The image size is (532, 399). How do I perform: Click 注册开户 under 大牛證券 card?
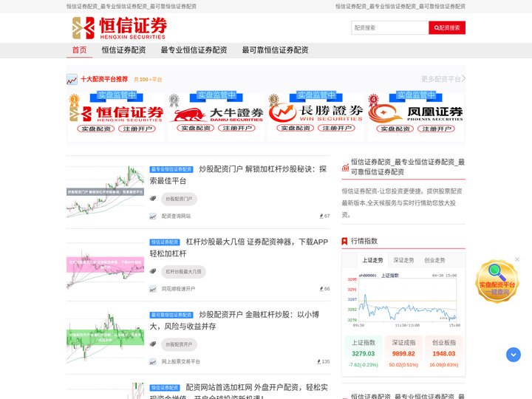(x=237, y=128)
